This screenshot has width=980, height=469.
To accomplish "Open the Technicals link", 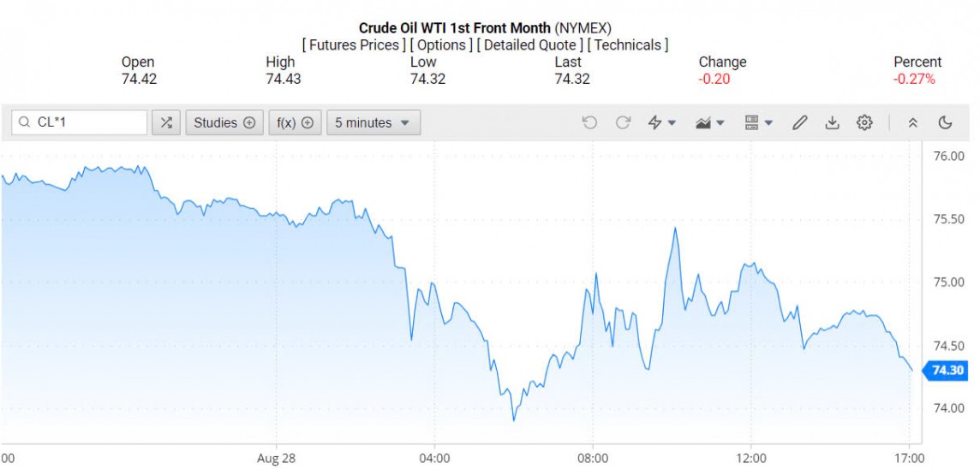I will pos(628,45).
